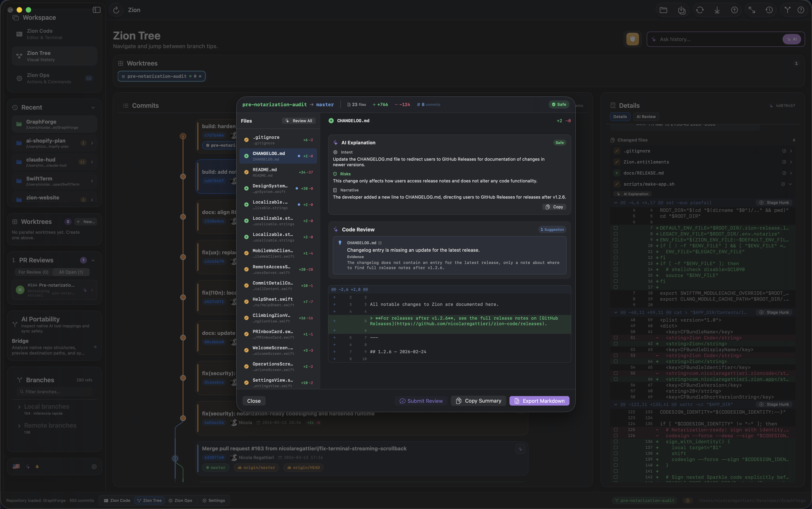
Task: Click the push (up arrow) toolbar icon
Action: (735, 10)
